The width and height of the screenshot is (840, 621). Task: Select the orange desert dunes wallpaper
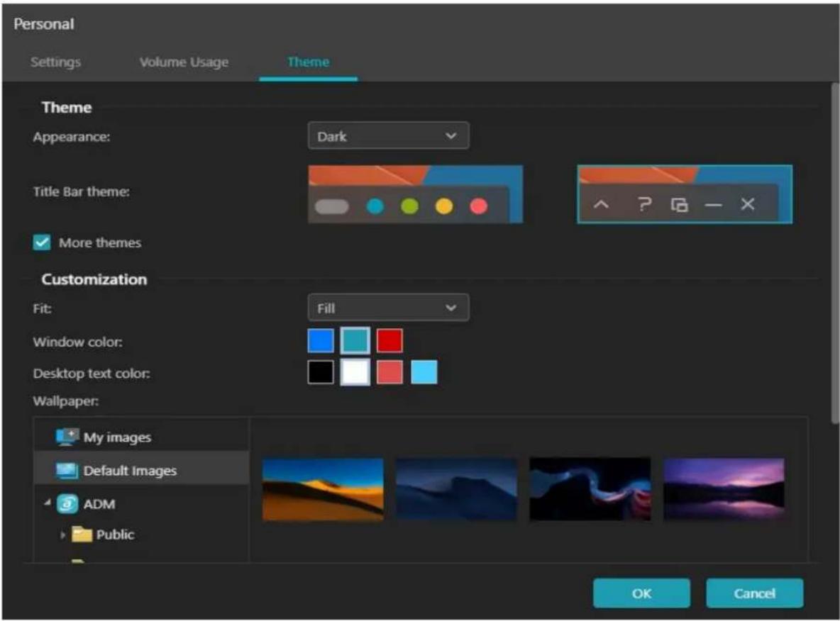[x=323, y=489]
